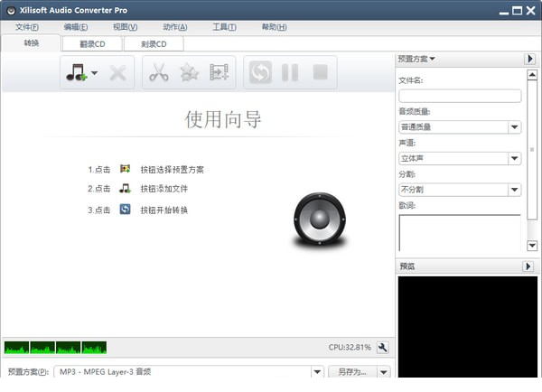Click the black preview video area

pos(468,326)
